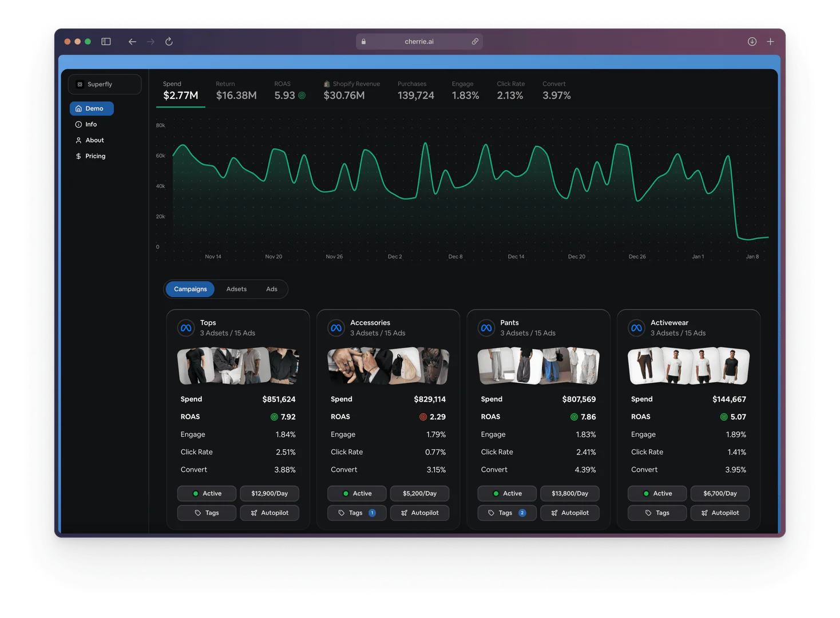Expand Tags on the Accessories campaign
Screen dimensions: 840x618
pos(356,513)
